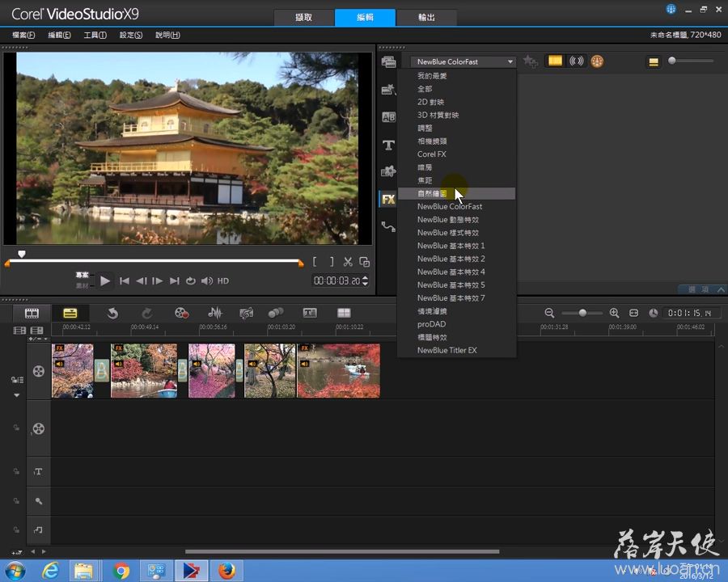
Task: Open the Subtitle Editor icon
Action: point(310,314)
